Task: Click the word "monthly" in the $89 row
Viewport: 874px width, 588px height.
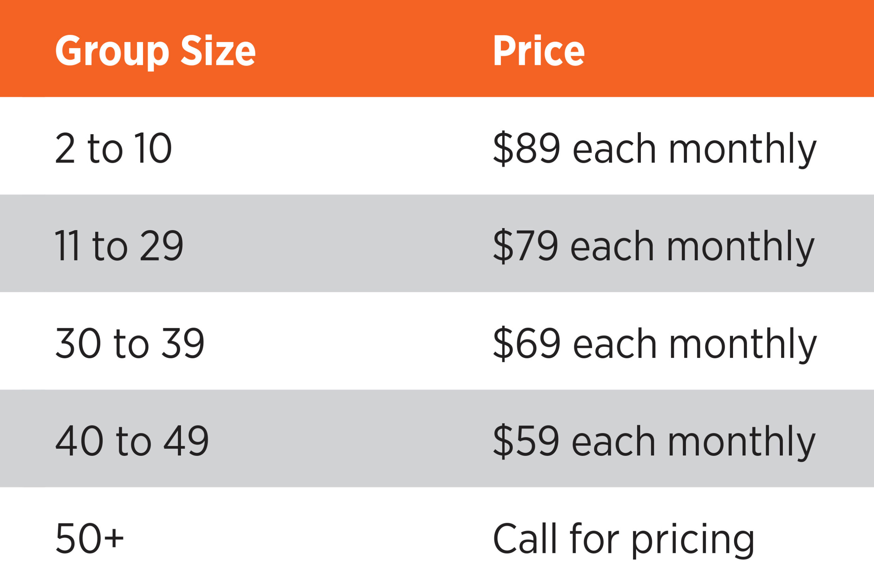Action: [742, 149]
